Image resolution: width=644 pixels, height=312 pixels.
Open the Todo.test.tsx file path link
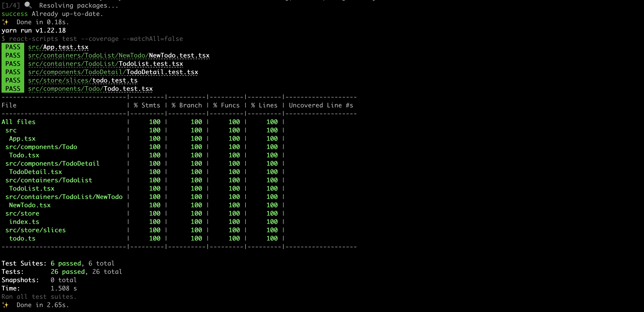(x=90, y=89)
